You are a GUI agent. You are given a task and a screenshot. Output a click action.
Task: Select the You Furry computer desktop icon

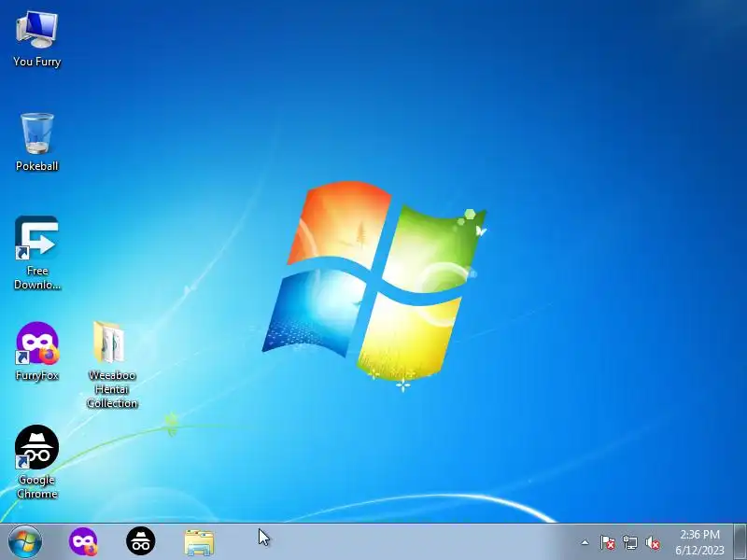[36, 39]
